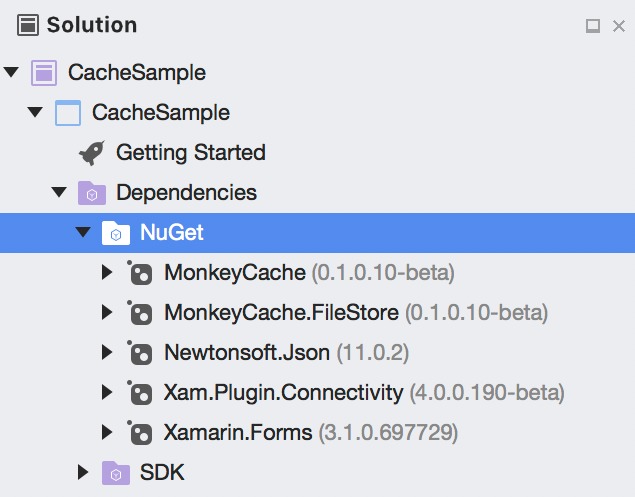The image size is (635, 497).
Task: Click the MonkeyCache.FileStore package icon
Action: tap(140, 313)
